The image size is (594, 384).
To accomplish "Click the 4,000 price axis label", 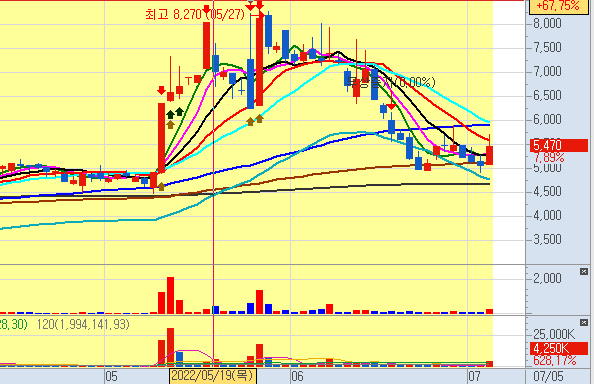I will tap(547, 215).
